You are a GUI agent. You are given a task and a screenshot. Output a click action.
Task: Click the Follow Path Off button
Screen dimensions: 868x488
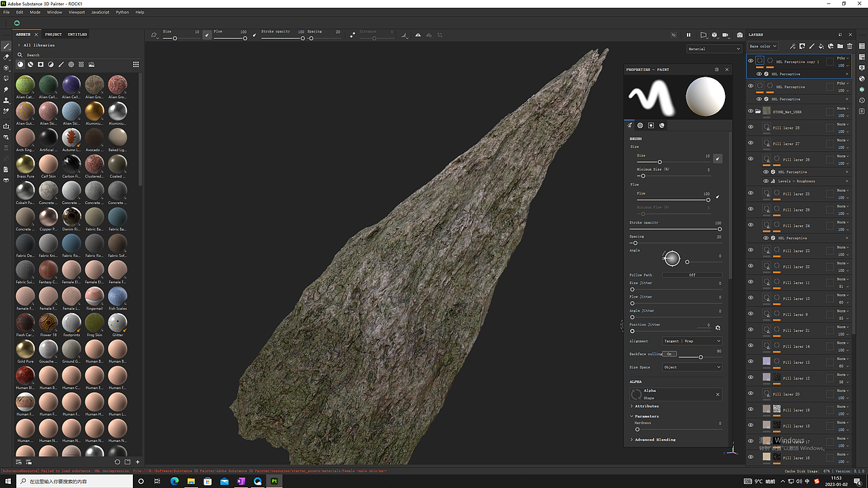point(692,275)
